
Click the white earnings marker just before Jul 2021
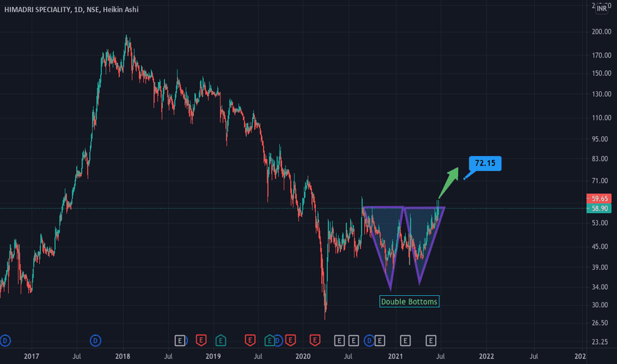click(431, 340)
